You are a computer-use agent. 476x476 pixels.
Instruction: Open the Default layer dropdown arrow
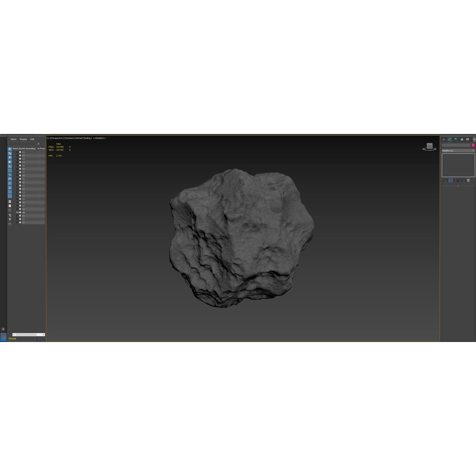[x=37, y=339]
